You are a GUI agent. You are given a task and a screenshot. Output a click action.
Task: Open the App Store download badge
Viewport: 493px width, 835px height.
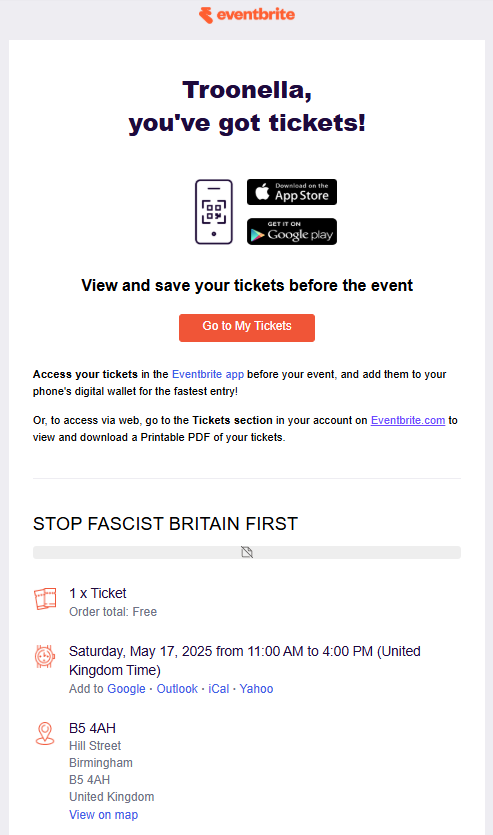point(292,192)
